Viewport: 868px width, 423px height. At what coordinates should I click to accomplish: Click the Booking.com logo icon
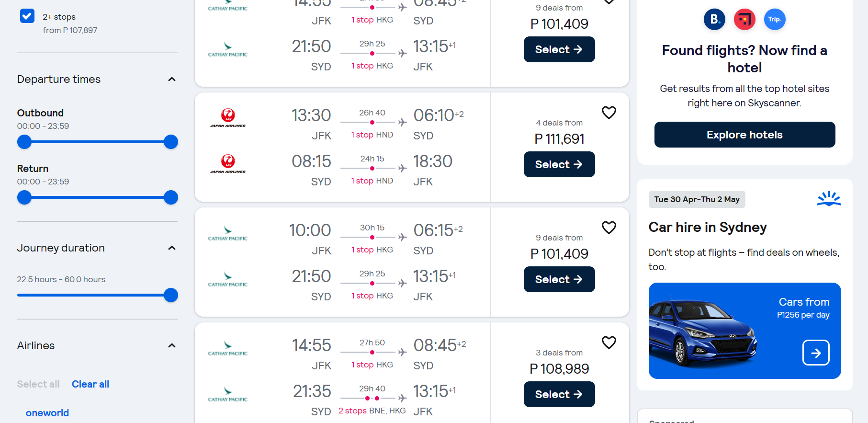click(x=714, y=20)
